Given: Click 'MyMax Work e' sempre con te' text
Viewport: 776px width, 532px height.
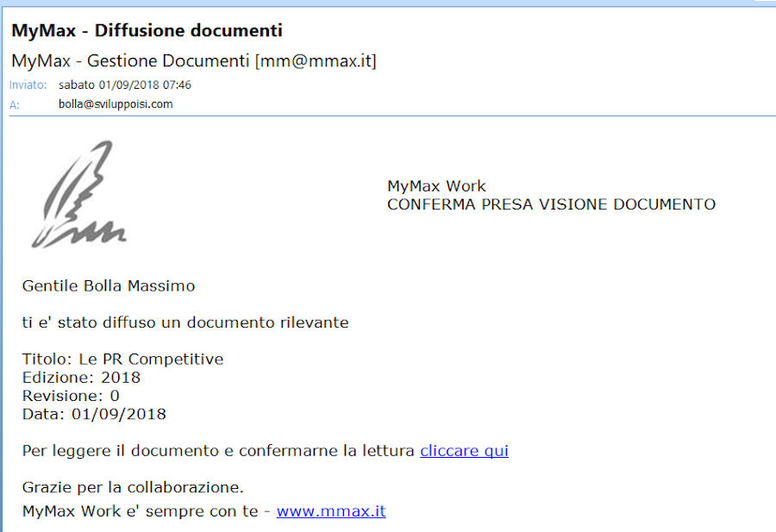Looking at the screenshot, I should pos(140,511).
